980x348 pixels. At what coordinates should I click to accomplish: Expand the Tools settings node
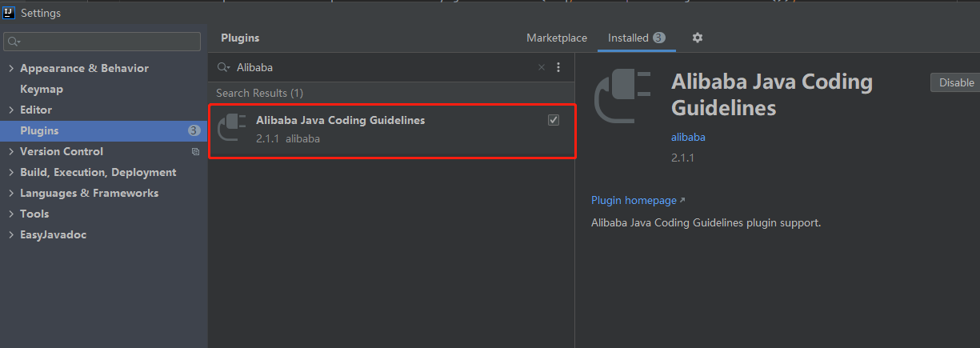pyautogui.click(x=10, y=214)
